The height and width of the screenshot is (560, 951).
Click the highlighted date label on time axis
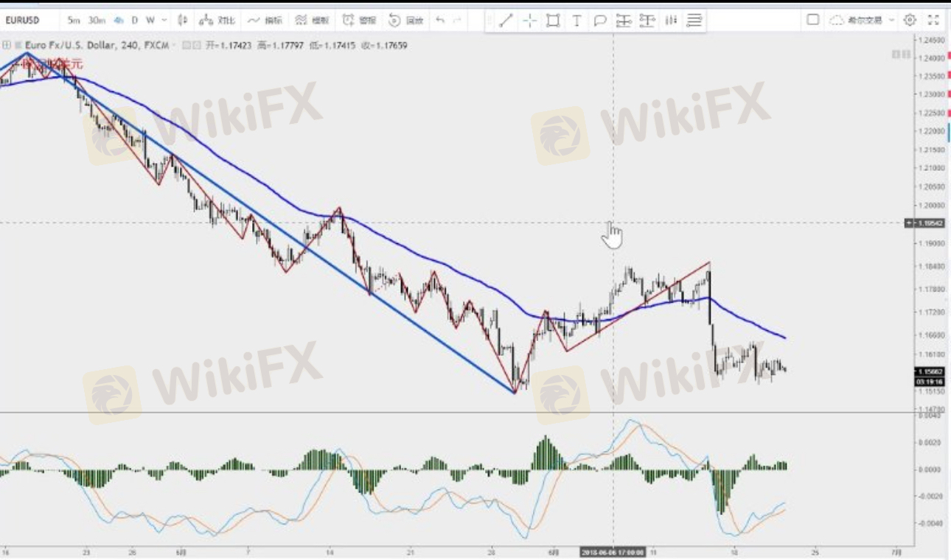tap(613, 551)
